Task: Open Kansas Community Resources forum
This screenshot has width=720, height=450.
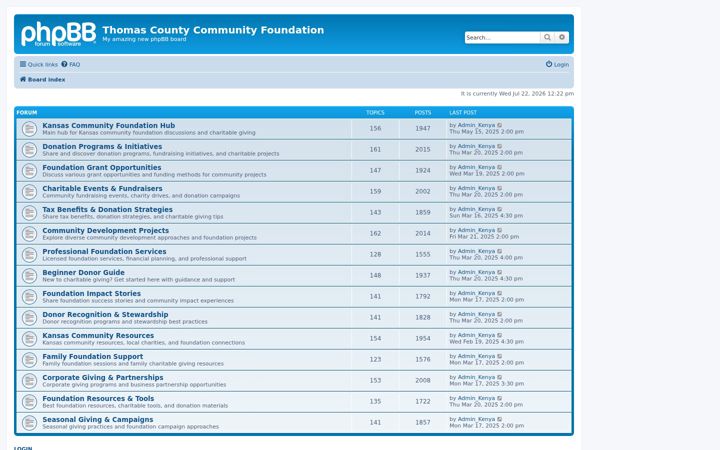Action: (x=98, y=336)
